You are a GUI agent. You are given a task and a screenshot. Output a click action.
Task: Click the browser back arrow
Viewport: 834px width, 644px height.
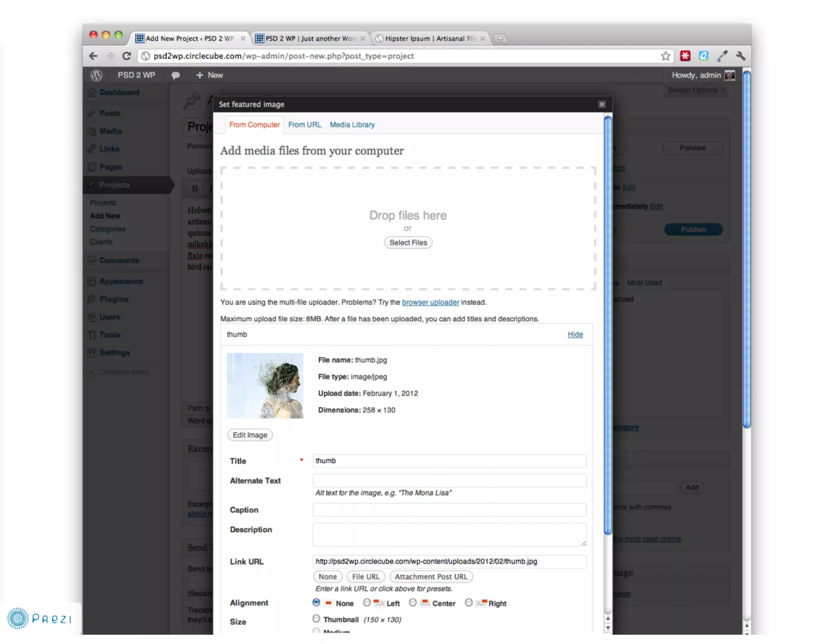93,56
